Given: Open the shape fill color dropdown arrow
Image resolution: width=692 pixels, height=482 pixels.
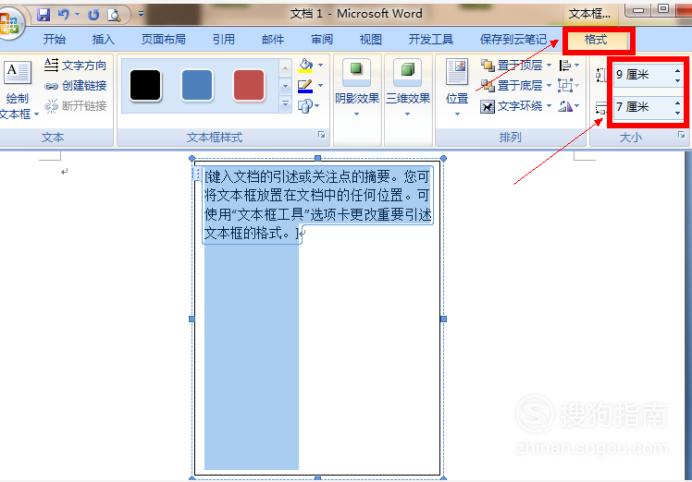Looking at the screenshot, I should [321, 65].
